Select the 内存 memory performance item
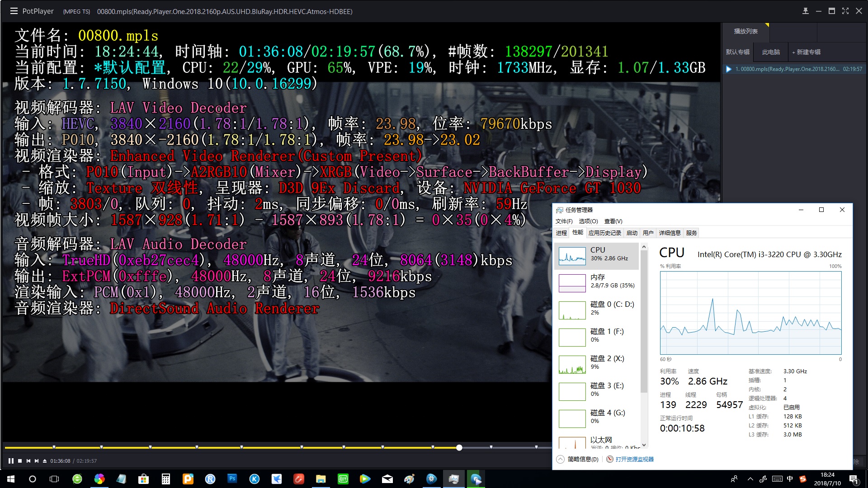 [x=597, y=283]
